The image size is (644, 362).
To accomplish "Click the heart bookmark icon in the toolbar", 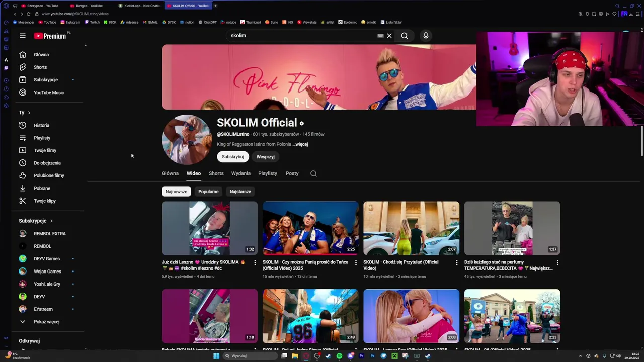I will [614, 14].
